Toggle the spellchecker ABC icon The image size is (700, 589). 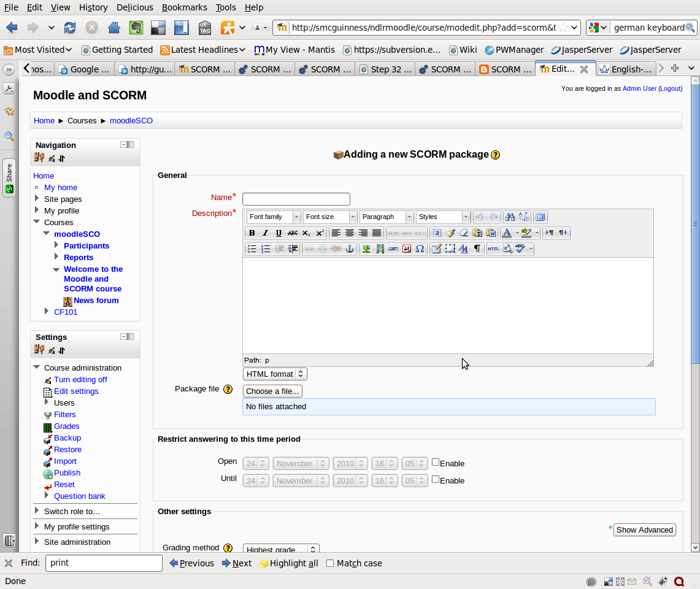[x=520, y=248]
